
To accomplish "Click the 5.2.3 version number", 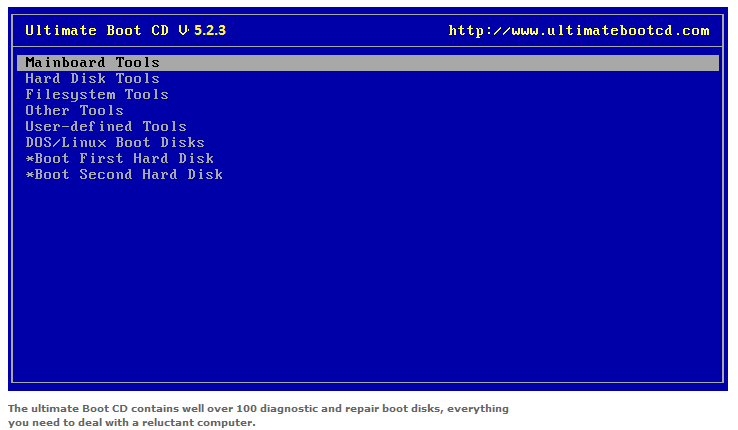I will tap(210, 31).
